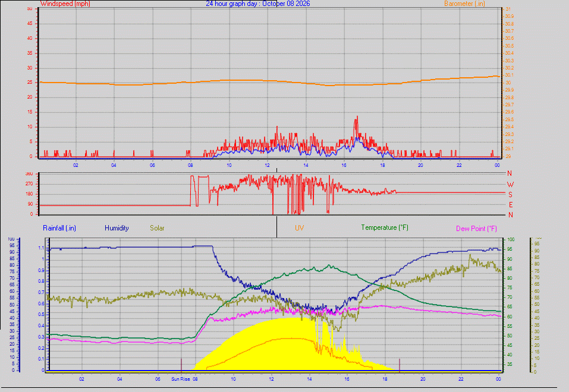Click the 0.5 value on rainfall axis
Viewport: 569px width, 392px height.
[x=41, y=314]
